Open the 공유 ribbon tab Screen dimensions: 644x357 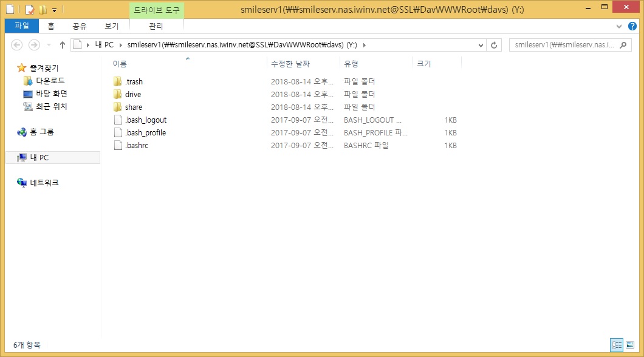(x=79, y=26)
